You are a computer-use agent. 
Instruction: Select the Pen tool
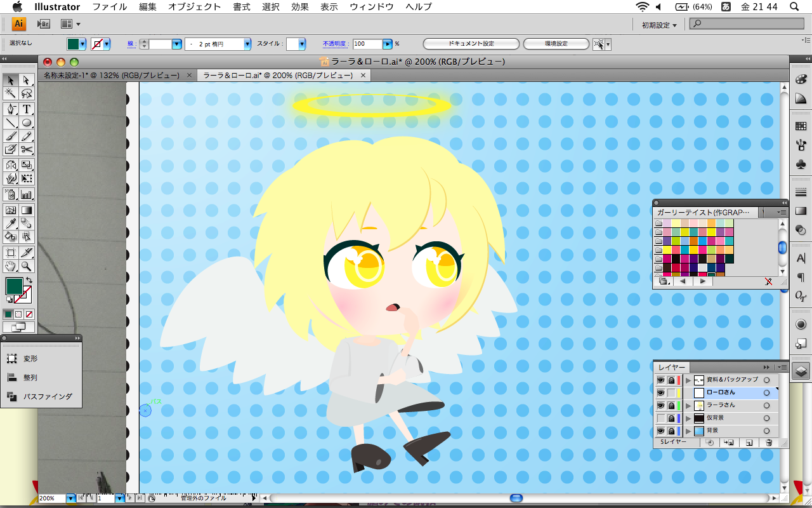11,109
